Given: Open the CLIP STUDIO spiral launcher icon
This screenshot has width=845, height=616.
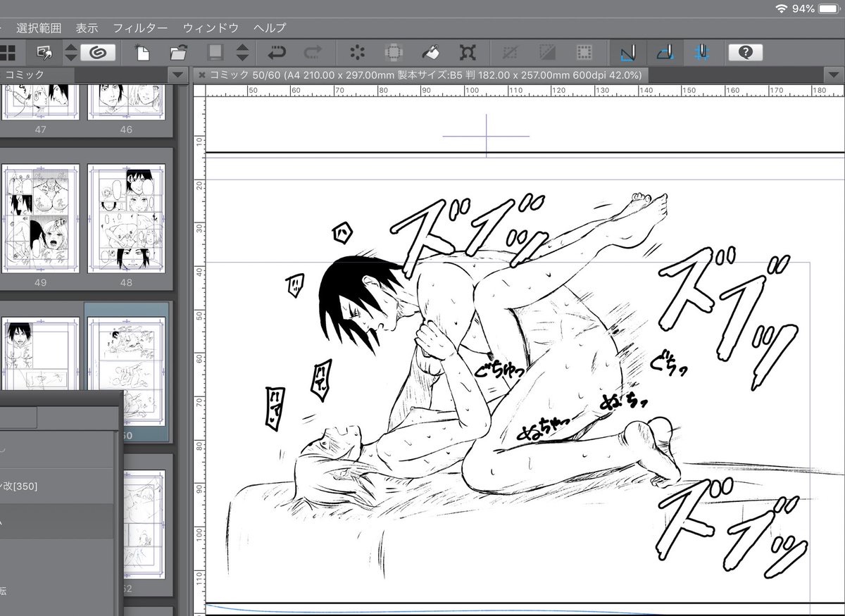Looking at the screenshot, I should (98, 52).
